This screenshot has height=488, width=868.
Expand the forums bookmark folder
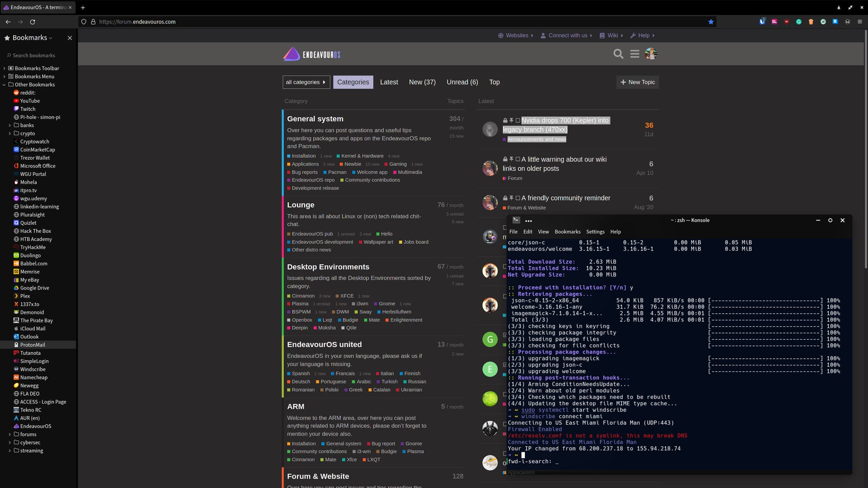coord(9,434)
